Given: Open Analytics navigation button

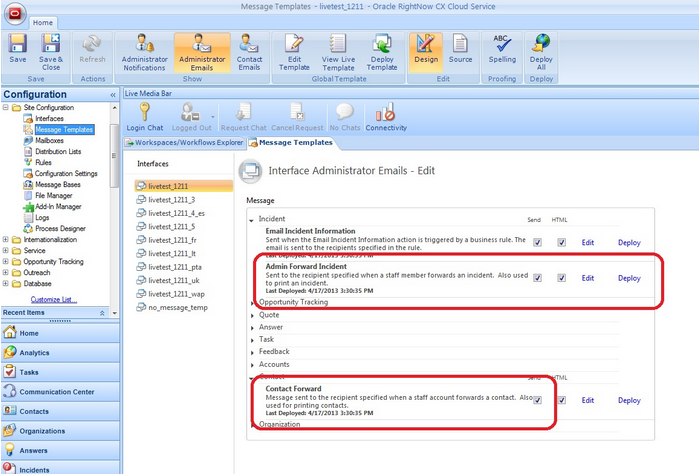Looking at the screenshot, I should pyautogui.click(x=60, y=353).
